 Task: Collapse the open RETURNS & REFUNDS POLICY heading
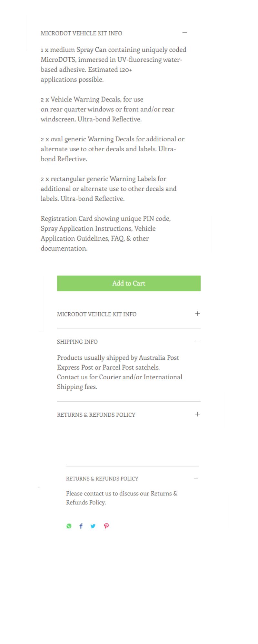click(102, 479)
